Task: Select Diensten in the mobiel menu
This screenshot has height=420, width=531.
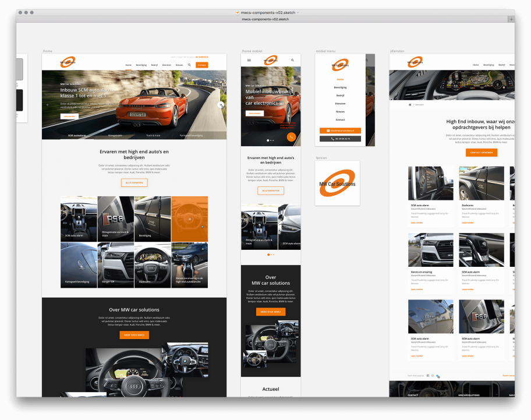Action: coord(341,104)
